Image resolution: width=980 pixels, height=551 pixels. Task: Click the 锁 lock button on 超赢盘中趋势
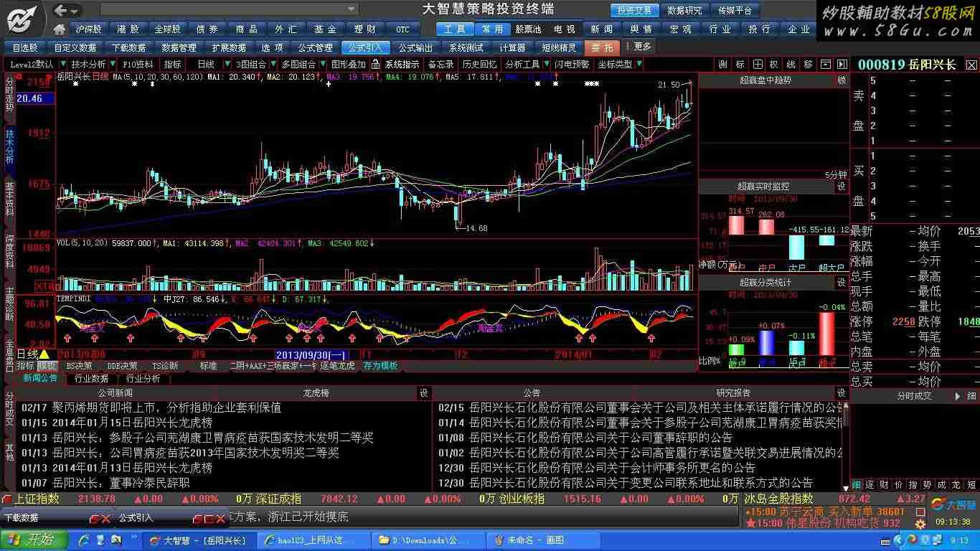pyautogui.click(x=842, y=81)
